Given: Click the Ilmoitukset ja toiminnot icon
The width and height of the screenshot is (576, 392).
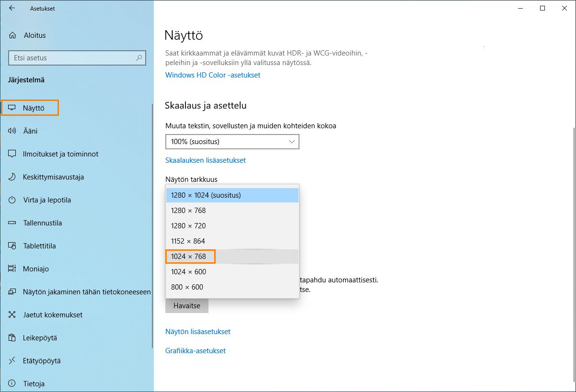Looking at the screenshot, I should (x=12, y=154).
